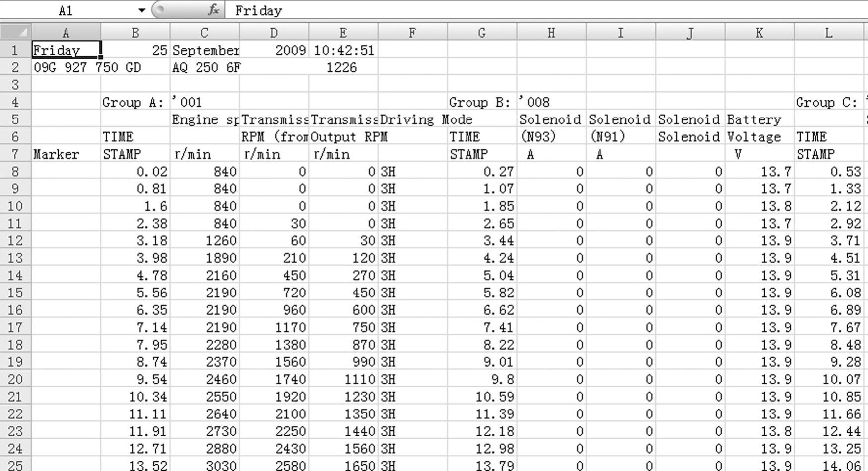
Task: Select column E by its header
Action: pyautogui.click(x=343, y=33)
